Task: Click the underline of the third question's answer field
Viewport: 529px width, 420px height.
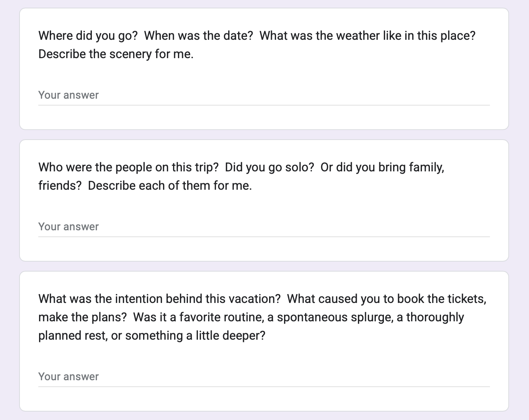Action: pos(264,386)
